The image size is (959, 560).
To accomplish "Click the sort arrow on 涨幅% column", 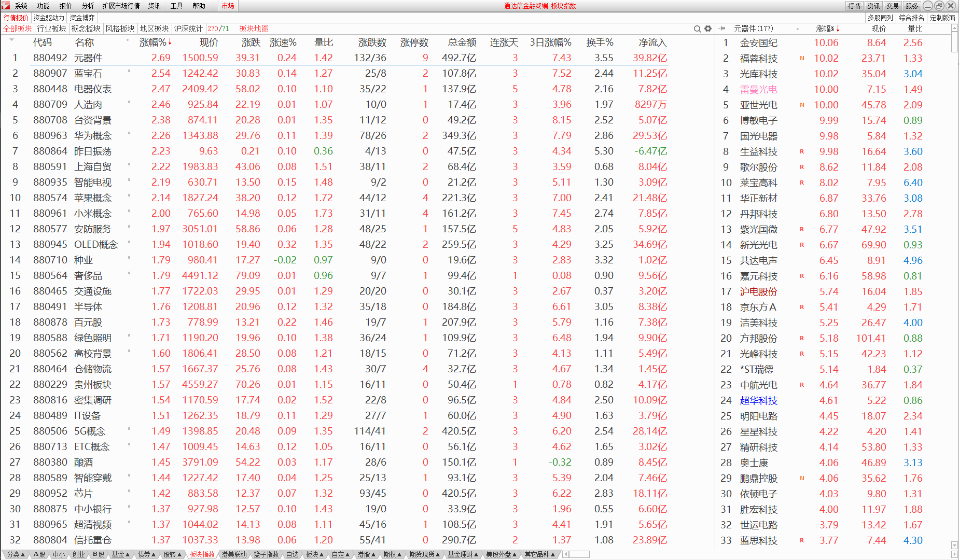I will point(170,43).
